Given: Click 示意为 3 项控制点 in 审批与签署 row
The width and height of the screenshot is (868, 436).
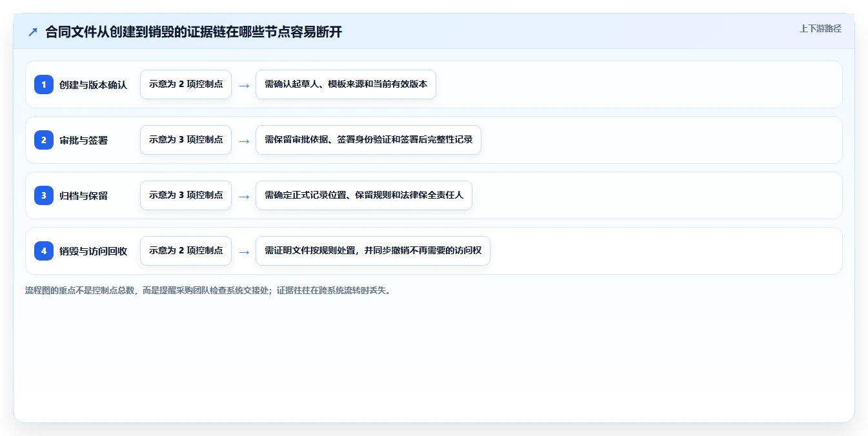Looking at the screenshot, I should [186, 140].
